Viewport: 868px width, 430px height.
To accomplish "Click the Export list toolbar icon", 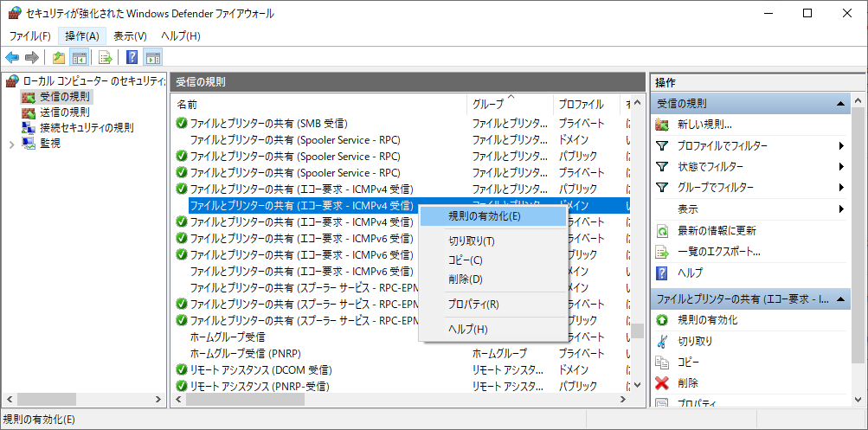I will click(x=106, y=57).
